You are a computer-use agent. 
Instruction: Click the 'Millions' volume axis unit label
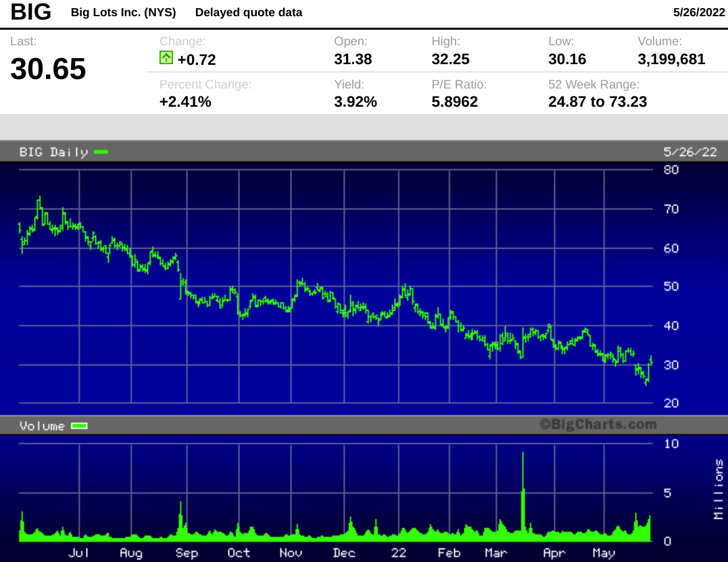pyautogui.click(x=719, y=489)
